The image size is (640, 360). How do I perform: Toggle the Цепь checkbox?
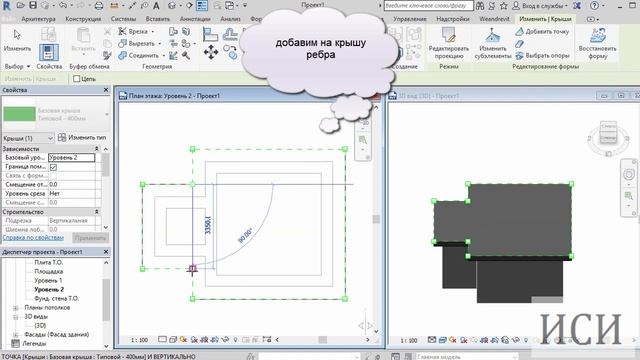pos(76,79)
